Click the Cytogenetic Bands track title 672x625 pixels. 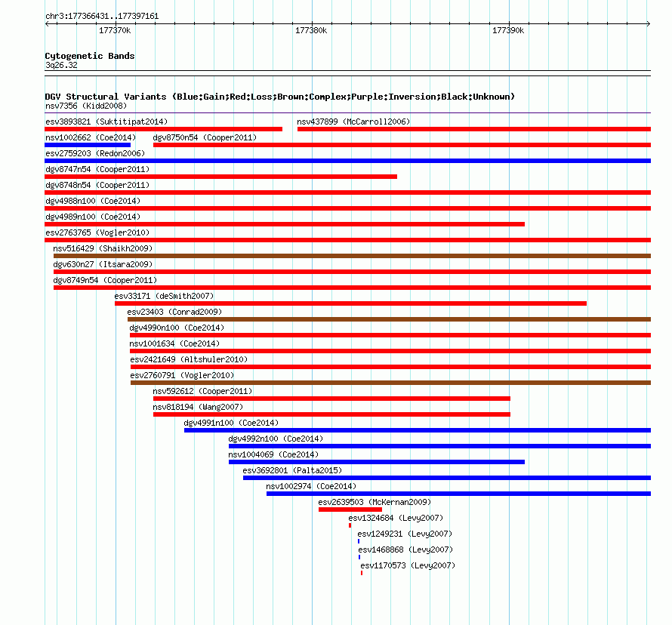click(90, 56)
